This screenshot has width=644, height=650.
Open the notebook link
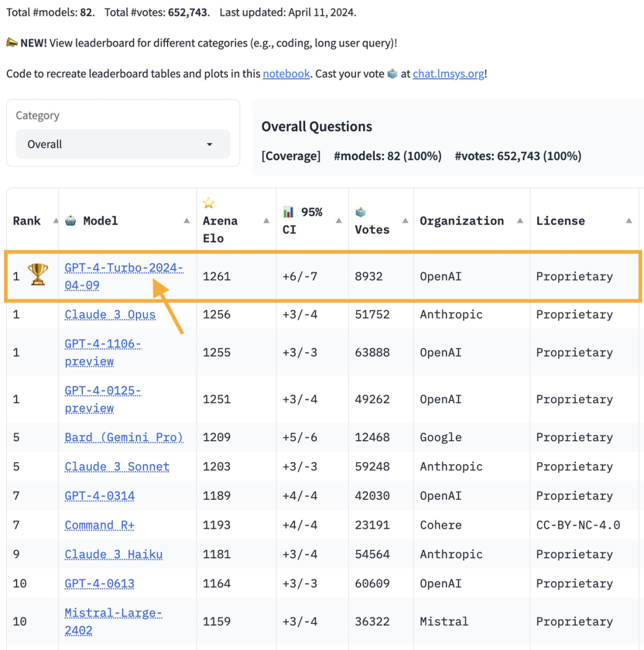click(286, 74)
